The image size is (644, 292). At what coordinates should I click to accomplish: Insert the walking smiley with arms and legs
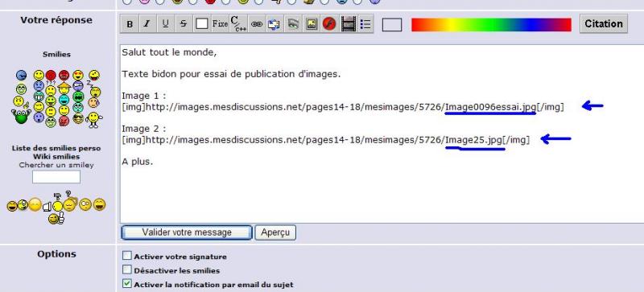(x=93, y=120)
